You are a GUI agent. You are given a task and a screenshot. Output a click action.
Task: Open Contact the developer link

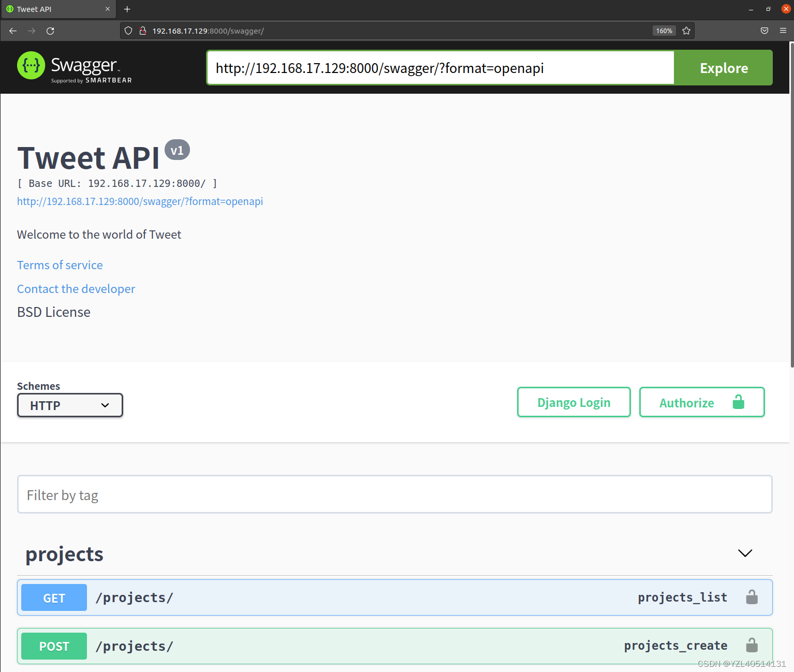tap(76, 289)
